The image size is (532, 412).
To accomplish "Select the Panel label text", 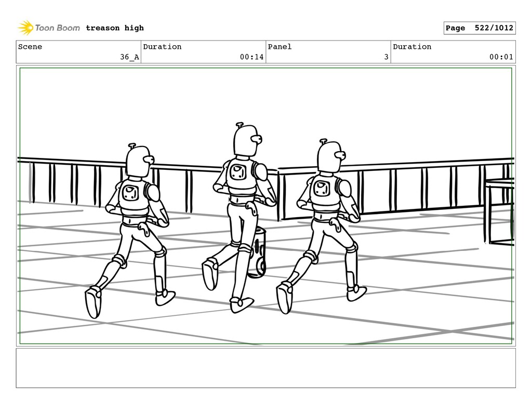I will click(280, 46).
